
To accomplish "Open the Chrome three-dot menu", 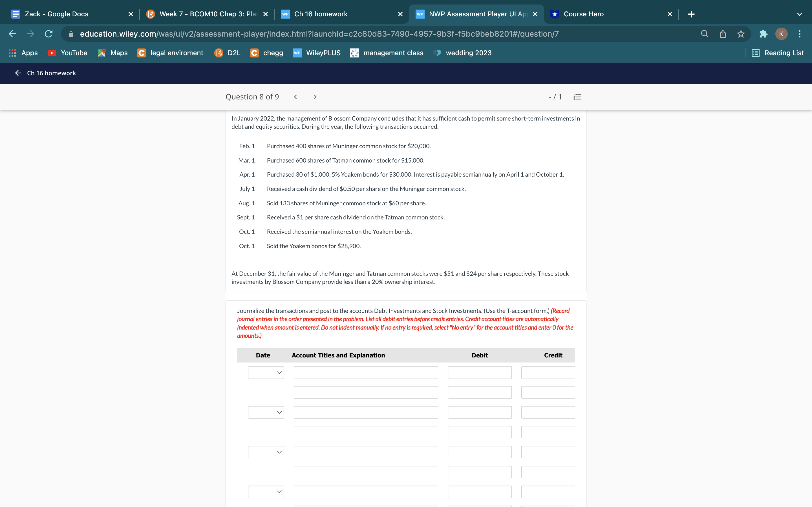I will coord(800,34).
